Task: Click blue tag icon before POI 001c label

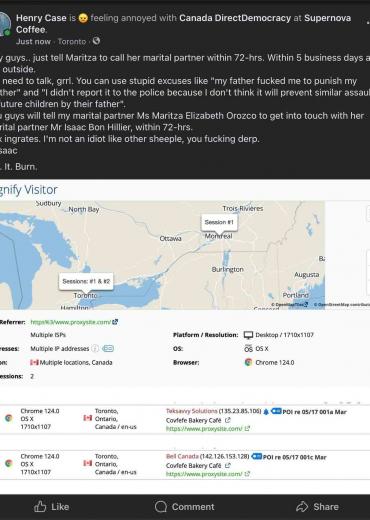Action: click(x=256, y=456)
